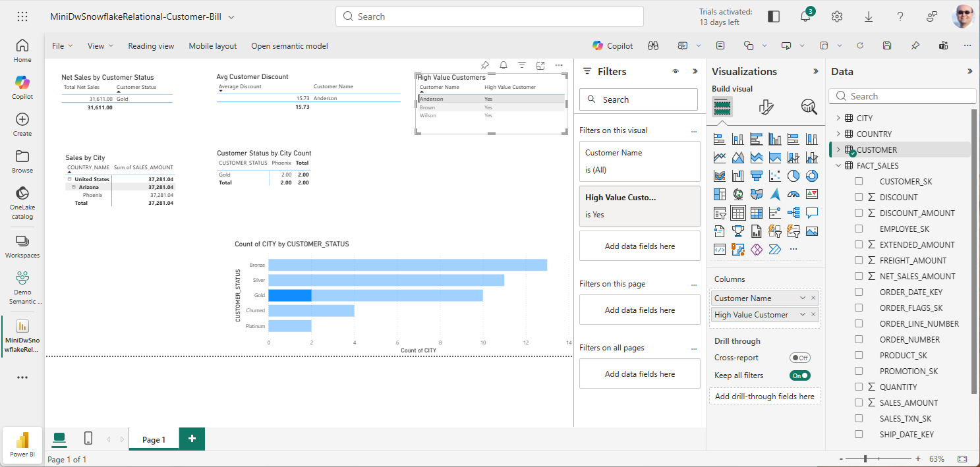Screen dimensions: 980x467
Task: Click the Copilot button in toolbar
Action: pos(612,45)
